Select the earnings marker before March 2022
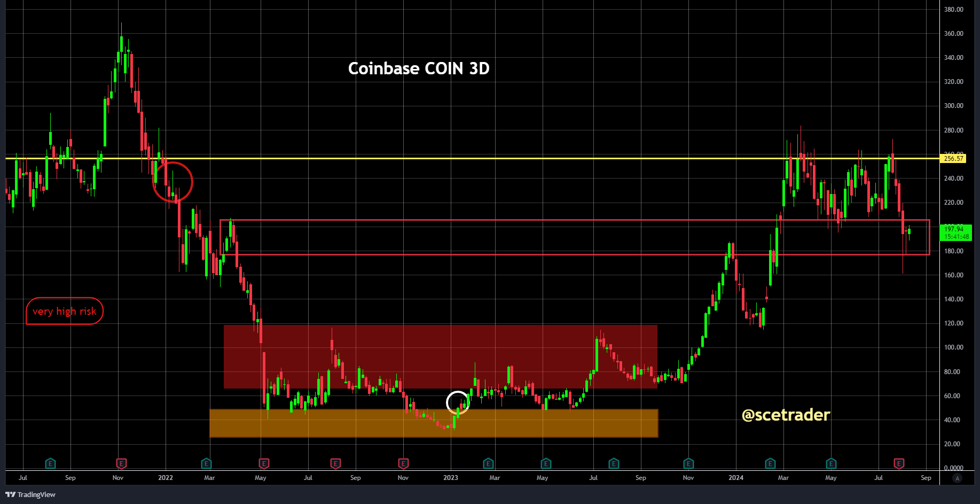The image size is (980, 504). click(206, 463)
